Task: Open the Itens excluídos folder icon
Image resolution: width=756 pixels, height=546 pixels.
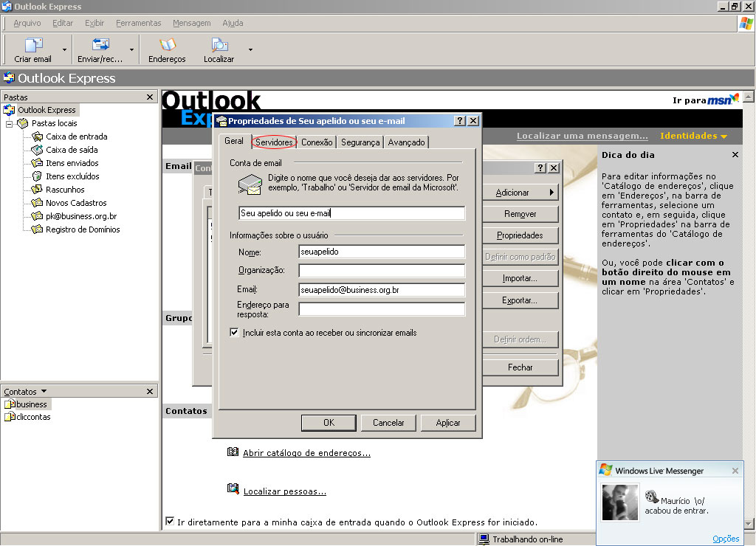Action: pos(37,176)
